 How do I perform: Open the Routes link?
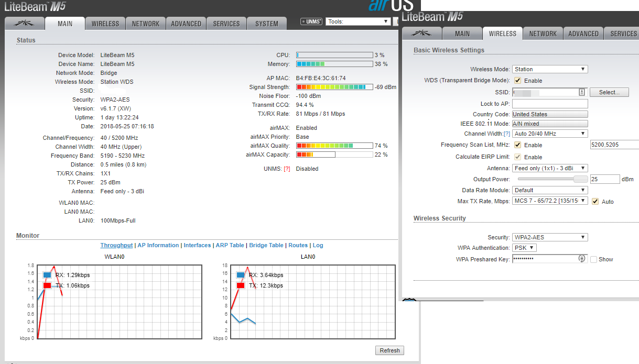298,245
